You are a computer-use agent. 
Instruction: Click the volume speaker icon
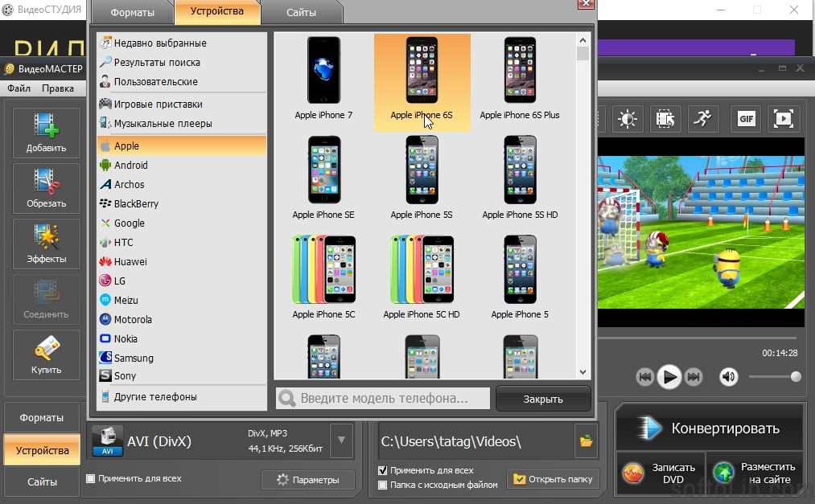728,377
